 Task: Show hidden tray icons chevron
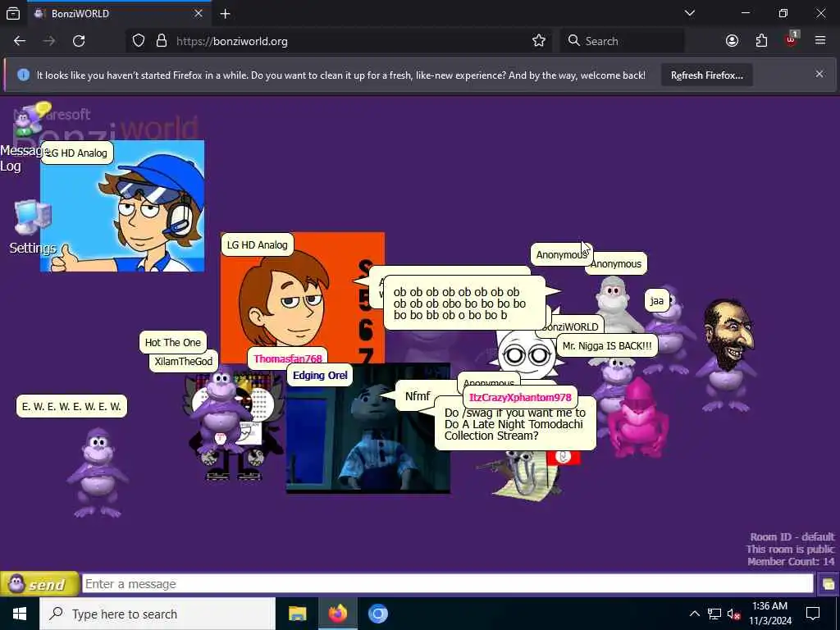(694, 614)
